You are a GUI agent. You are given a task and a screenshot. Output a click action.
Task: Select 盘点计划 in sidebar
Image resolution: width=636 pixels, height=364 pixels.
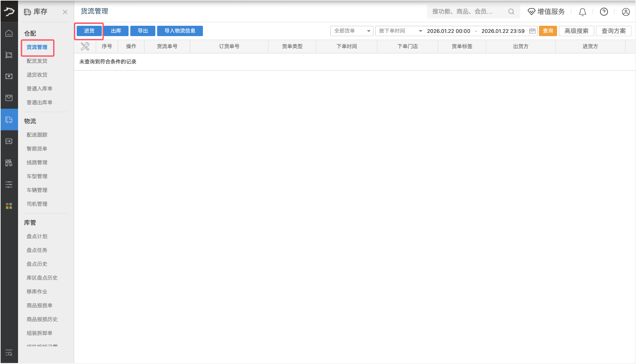click(x=37, y=236)
